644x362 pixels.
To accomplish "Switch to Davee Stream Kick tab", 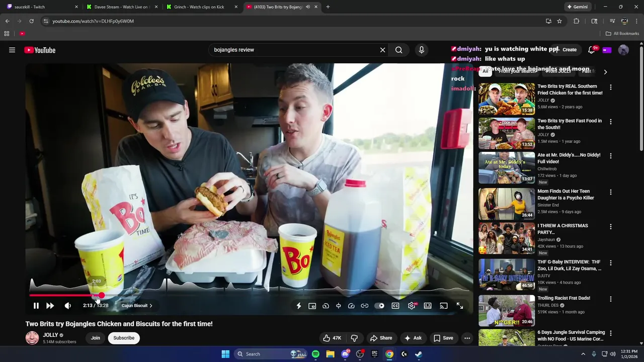I will [x=122, y=7].
